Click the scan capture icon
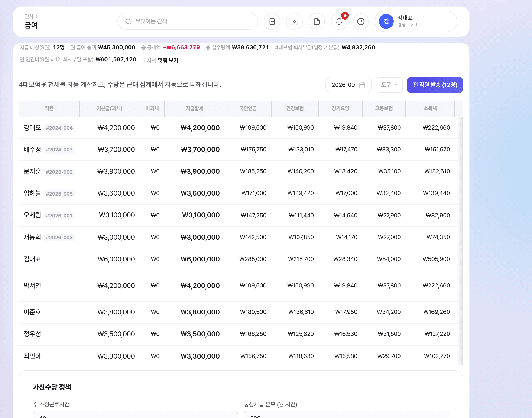 (x=294, y=22)
